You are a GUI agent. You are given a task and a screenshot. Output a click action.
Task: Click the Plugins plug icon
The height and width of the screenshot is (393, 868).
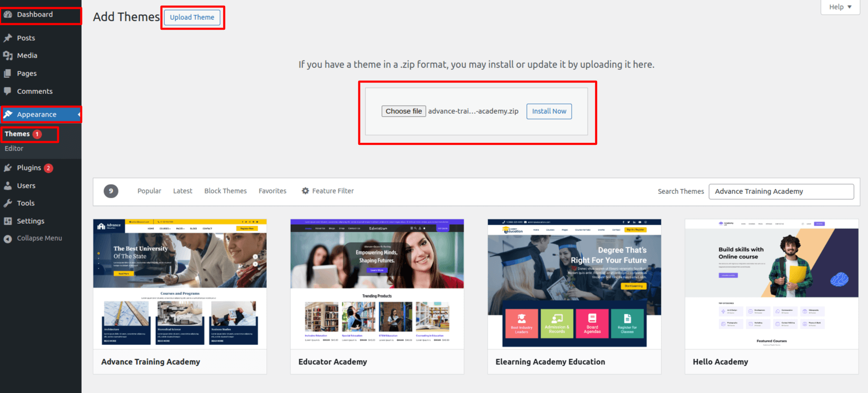(x=8, y=168)
